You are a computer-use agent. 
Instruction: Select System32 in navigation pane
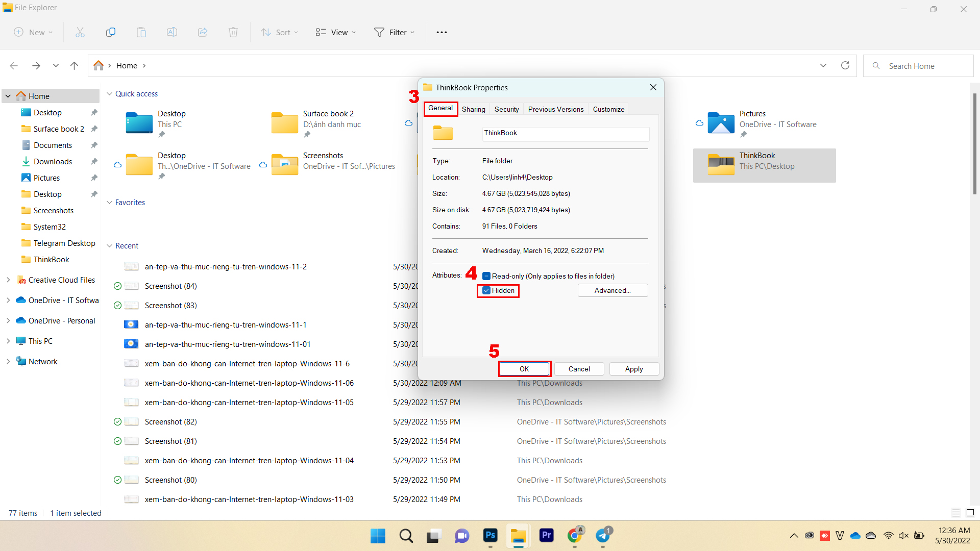(x=50, y=227)
